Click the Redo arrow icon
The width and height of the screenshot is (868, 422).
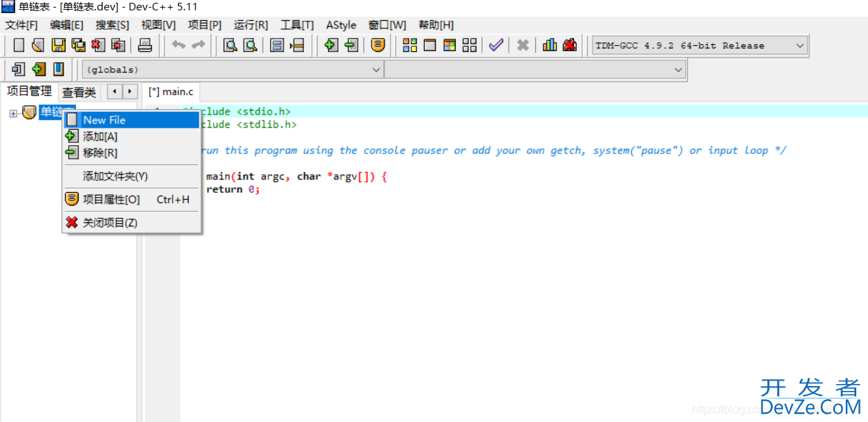[198, 46]
